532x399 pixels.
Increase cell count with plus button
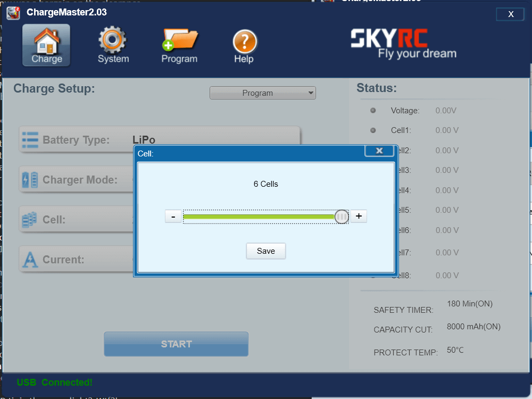pyautogui.click(x=359, y=216)
